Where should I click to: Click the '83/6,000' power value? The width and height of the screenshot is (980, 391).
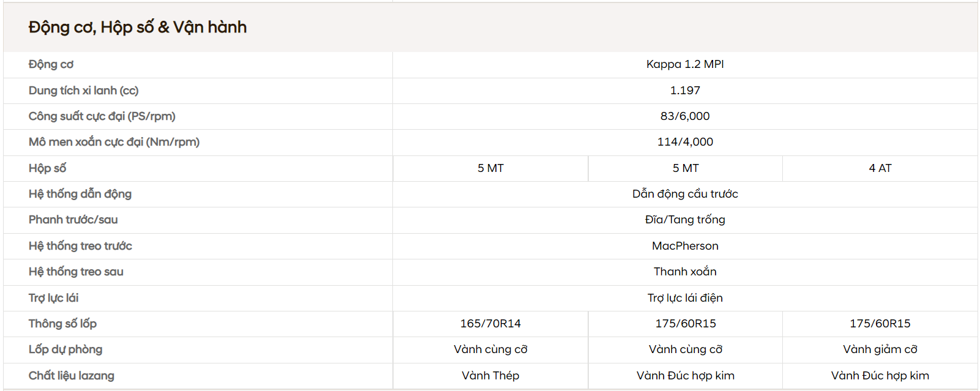[x=685, y=116]
